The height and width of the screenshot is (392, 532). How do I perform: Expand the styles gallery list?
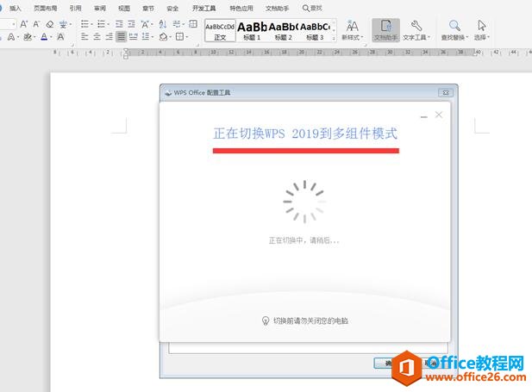point(334,39)
